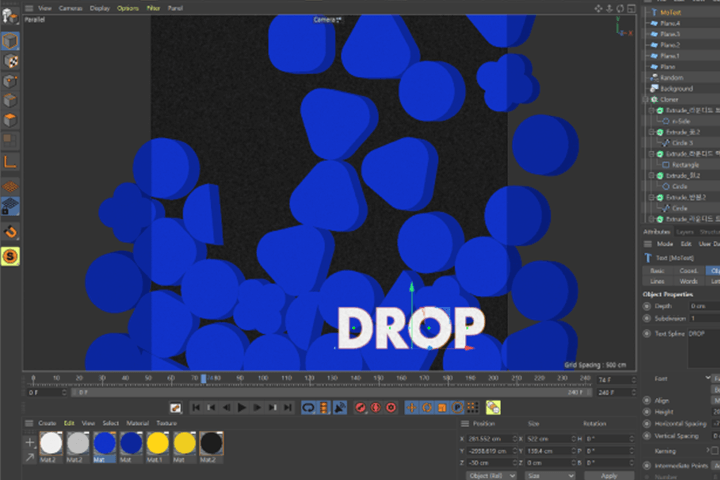Select the Plane.4 object
This screenshot has height=480, width=720.
670,23
